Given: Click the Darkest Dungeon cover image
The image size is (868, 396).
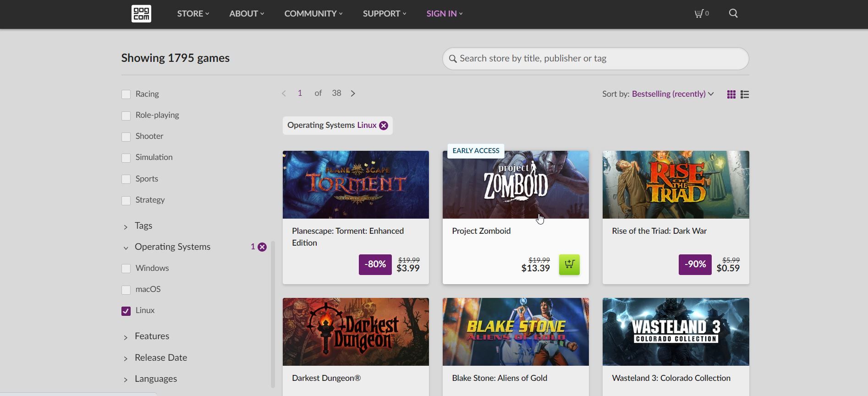Looking at the screenshot, I should tap(356, 332).
